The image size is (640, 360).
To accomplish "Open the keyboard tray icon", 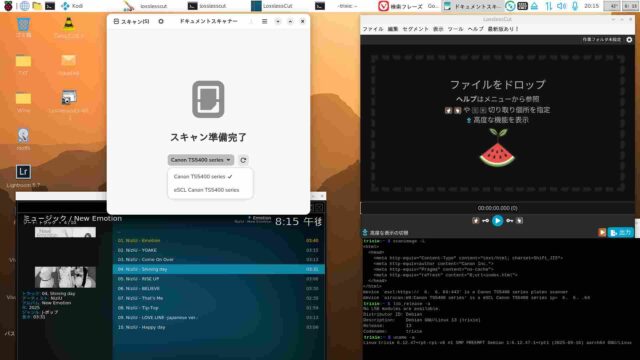I will [x=522, y=6].
